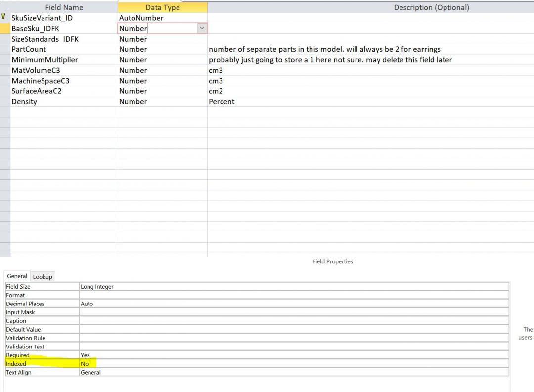This screenshot has height=392, width=534.
Task: Click the Number data type of SurfaceAreaC2
Action: 163,91
